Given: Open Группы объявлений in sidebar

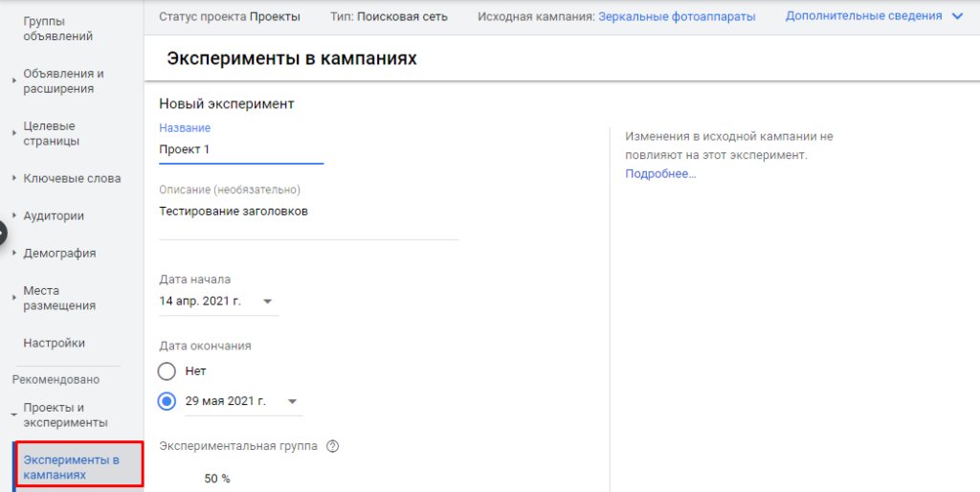Looking at the screenshot, I should point(58,29).
